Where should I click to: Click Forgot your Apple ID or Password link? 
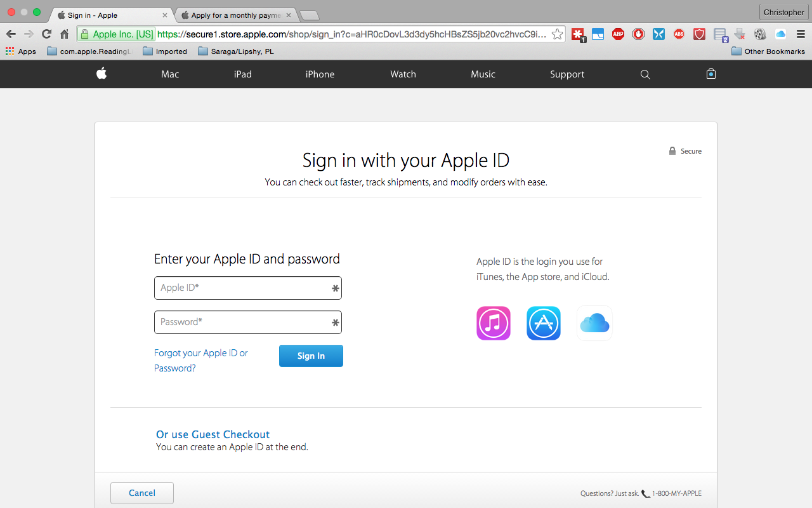click(201, 361)
